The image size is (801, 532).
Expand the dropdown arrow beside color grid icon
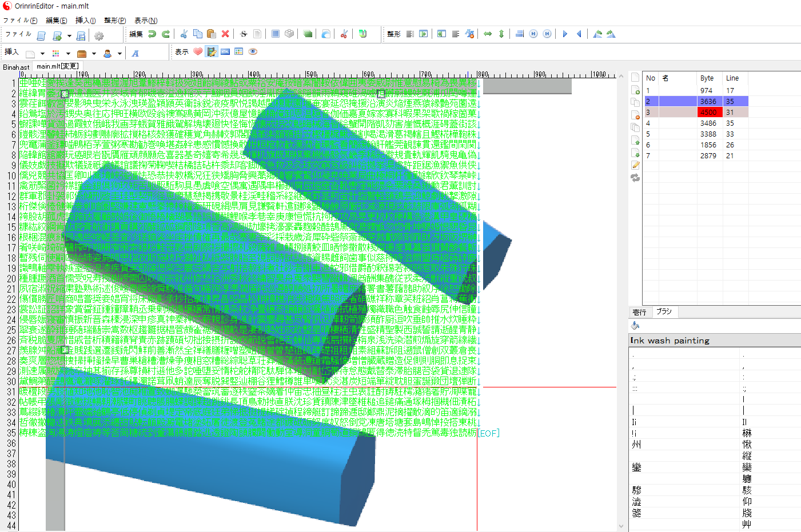pyautogui.click(x=69, y=54)
